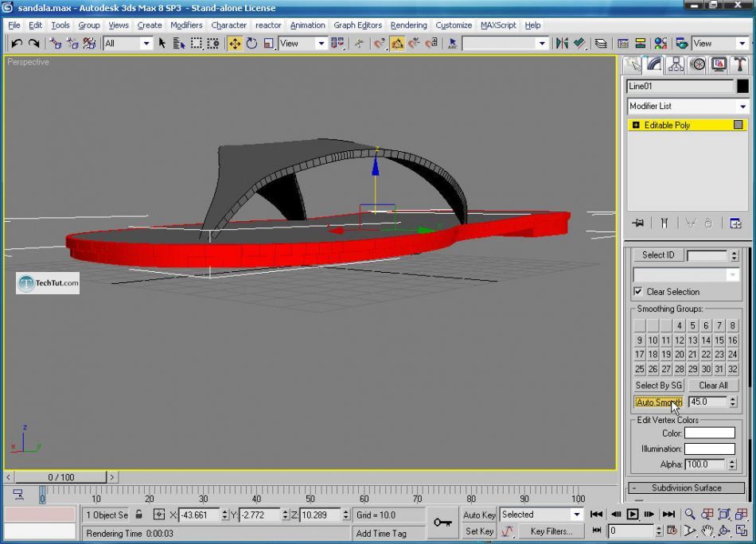Collapse the Subdivision Surface rollout
The image size is (756, 544).
(x=687, y=488)
